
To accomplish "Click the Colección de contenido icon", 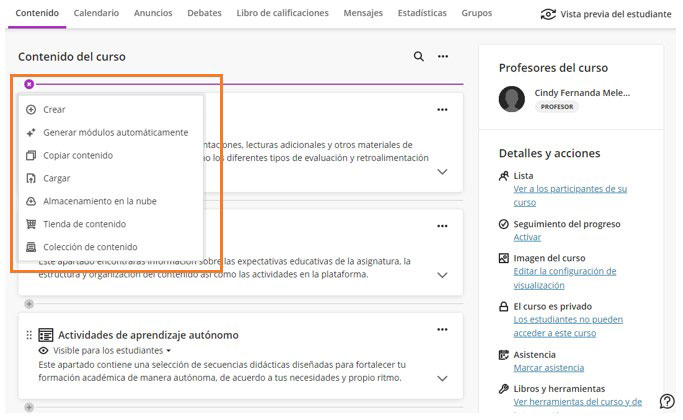I will [31, 247].
